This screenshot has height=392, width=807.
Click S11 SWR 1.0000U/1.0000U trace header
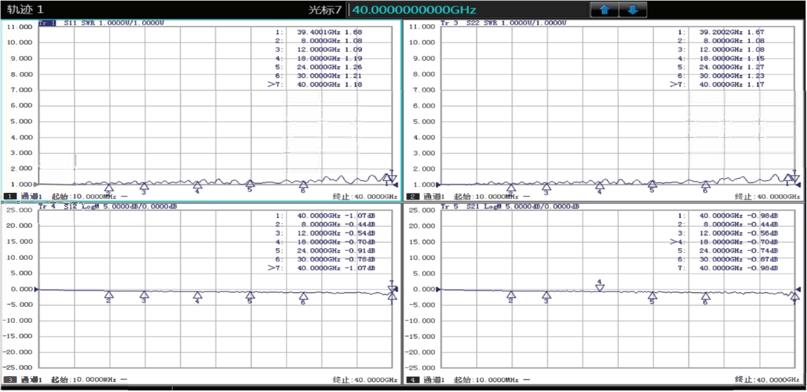point(114,23)
